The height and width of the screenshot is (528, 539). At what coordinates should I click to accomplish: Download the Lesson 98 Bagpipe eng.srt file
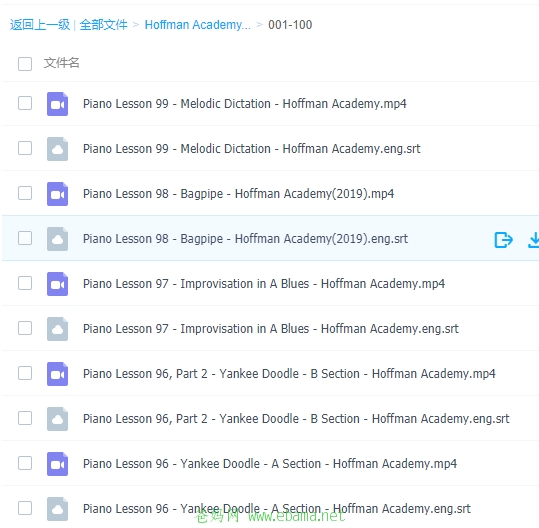click(533, 240)
